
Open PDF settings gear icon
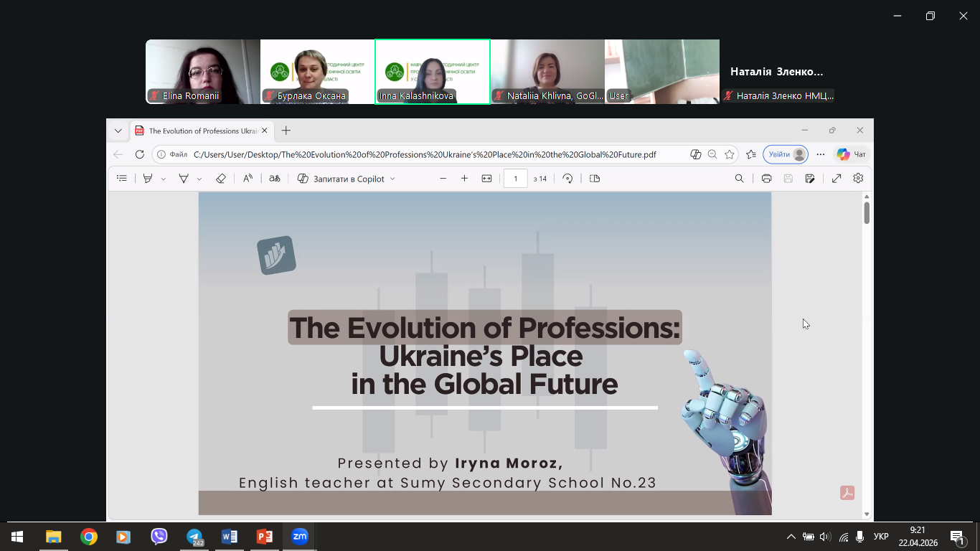tap(858, 179)
